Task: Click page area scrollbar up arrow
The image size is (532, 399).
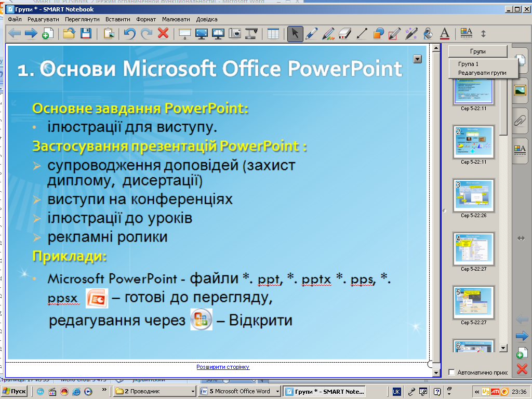Action: point(436,48)
